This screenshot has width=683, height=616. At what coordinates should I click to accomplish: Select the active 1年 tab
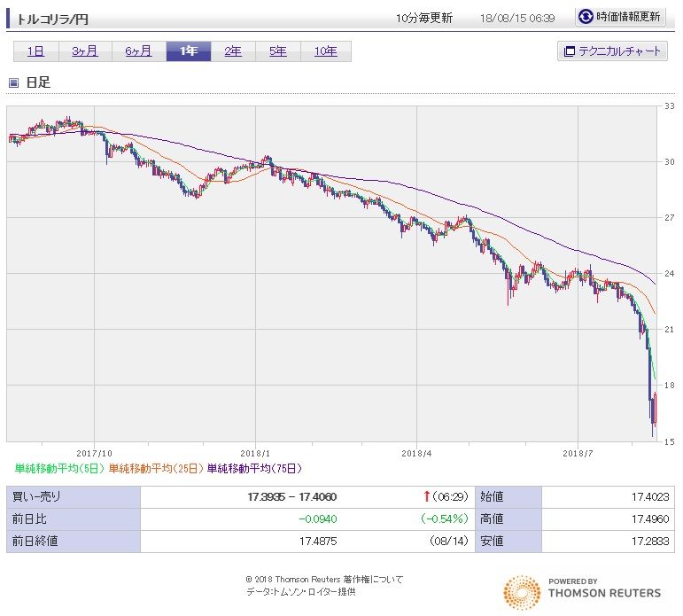[x=189, y=51]
